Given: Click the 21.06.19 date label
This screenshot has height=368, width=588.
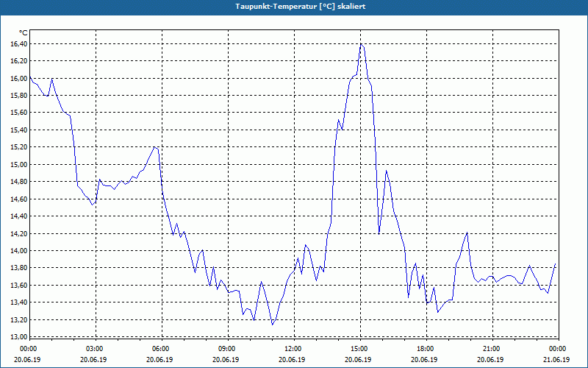Looking at the screenshot, I should 556,359.
